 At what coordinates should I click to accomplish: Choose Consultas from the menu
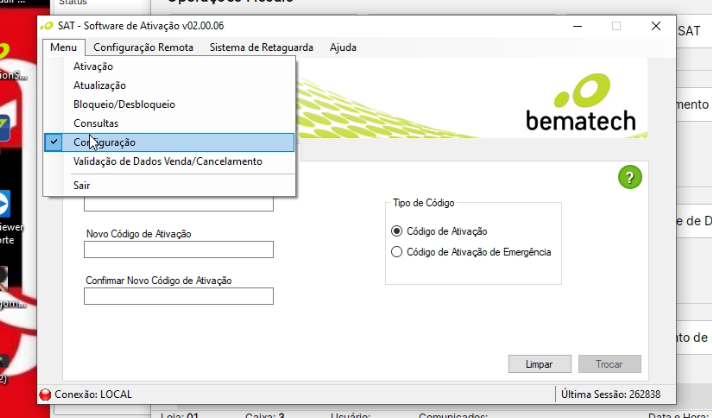(x=169, y=123)
